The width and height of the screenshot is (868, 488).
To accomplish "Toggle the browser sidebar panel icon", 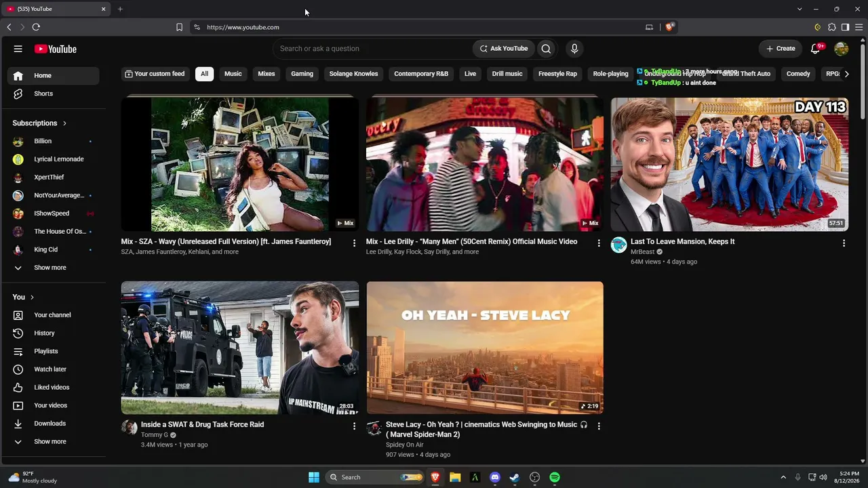I will coord(845,27).
